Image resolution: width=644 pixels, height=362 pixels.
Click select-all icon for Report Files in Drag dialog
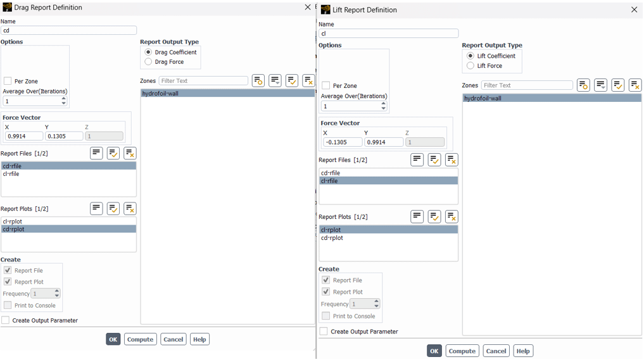[x=113, y=153]
